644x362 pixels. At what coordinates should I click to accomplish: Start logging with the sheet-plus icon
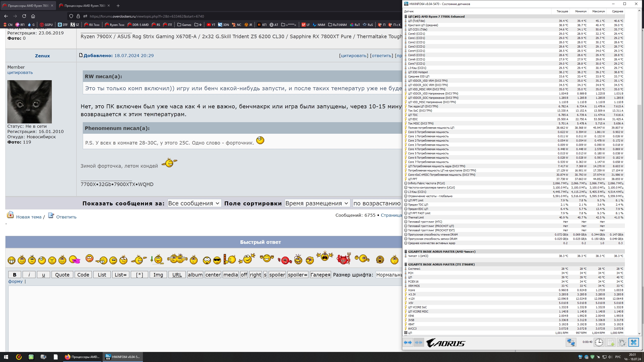click(611, 342)
